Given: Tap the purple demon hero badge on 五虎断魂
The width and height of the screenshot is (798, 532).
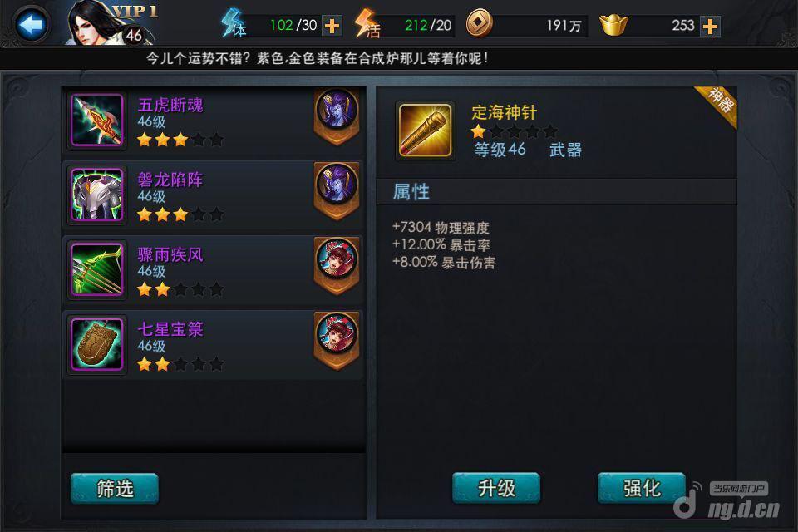Looking at the screenshot, I should point(337,116).
